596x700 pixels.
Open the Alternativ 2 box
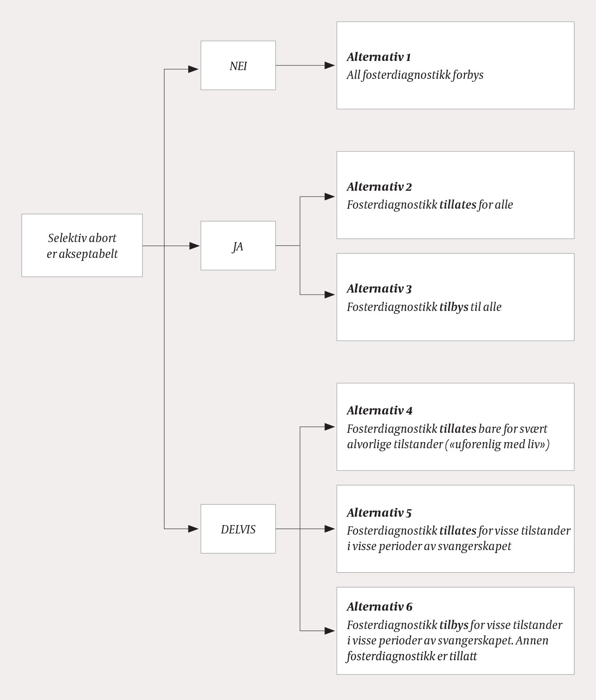point(455,195)
